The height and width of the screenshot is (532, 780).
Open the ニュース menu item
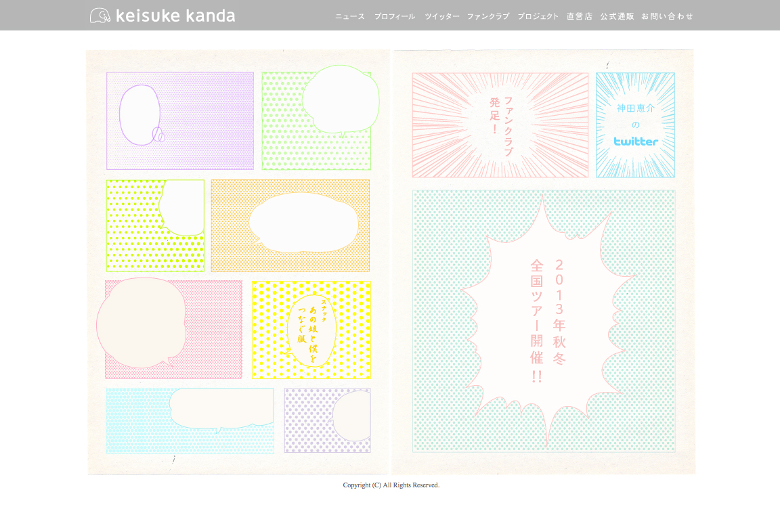[x=350, y=16]
